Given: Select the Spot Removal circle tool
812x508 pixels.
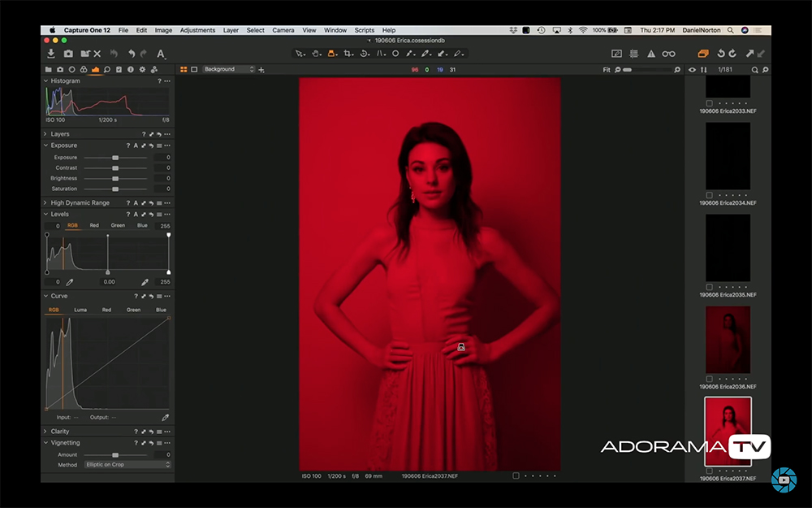Looking at the screenshot, I should pos(395,52).
